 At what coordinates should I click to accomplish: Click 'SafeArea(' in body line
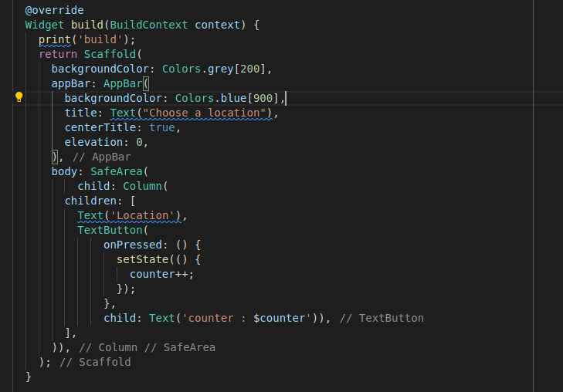click(x=119, y=171)
